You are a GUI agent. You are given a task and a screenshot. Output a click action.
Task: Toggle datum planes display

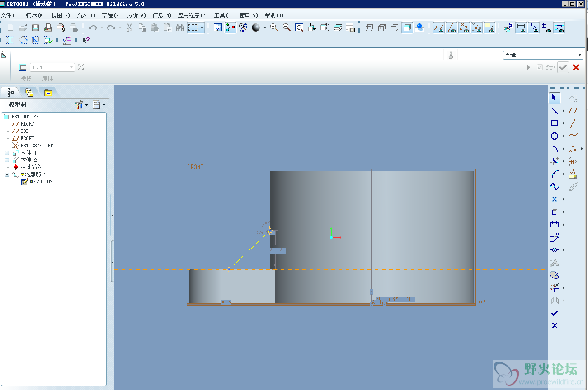coord(439,28)
